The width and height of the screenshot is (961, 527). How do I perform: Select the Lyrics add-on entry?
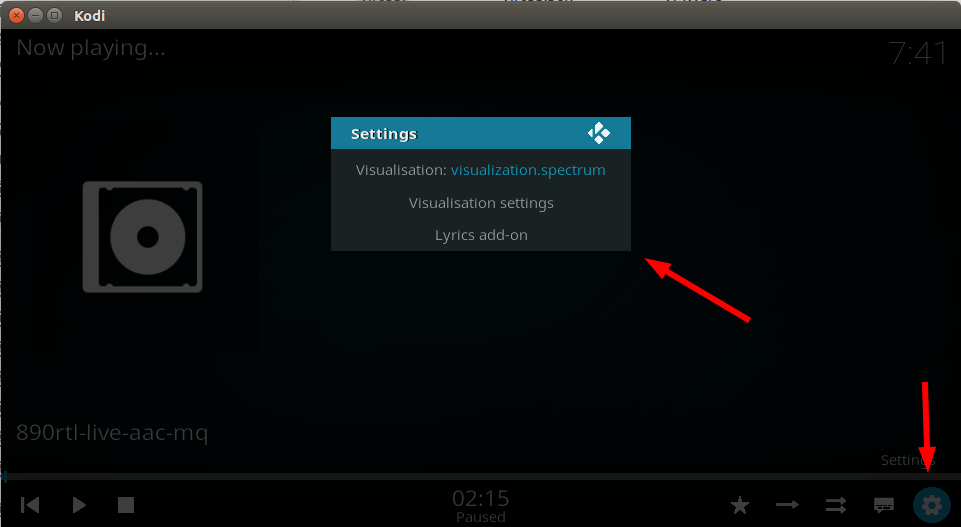pos(480,235)
